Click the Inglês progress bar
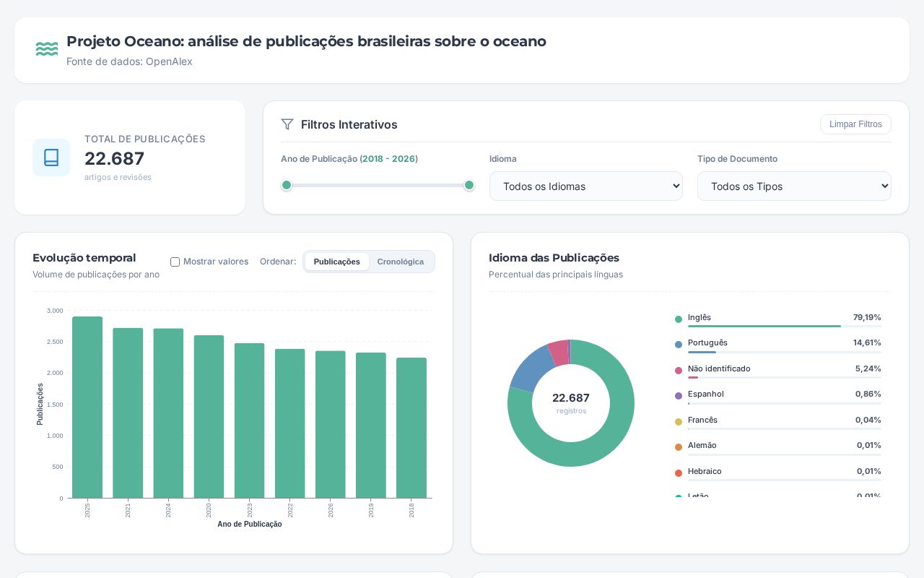Screen dimensions: 924x578 [785, 327]
